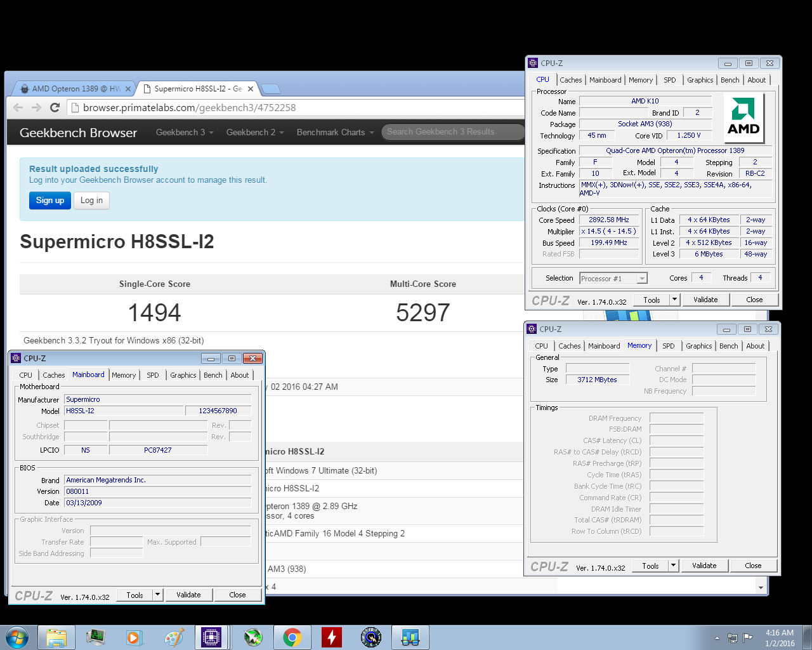This screenshot has width=812, height=650.
Task: Open Windows Explorer from the taskbar
Action: point(56,637)
